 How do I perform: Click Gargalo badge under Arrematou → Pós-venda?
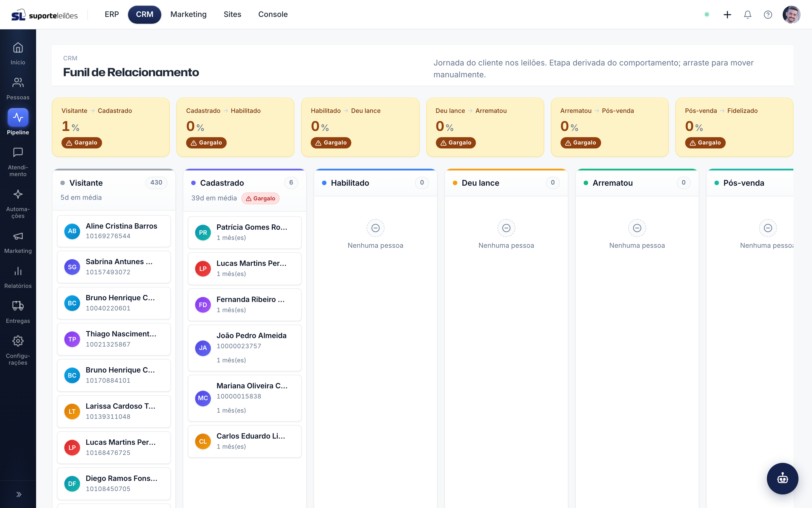click(581, 143)
